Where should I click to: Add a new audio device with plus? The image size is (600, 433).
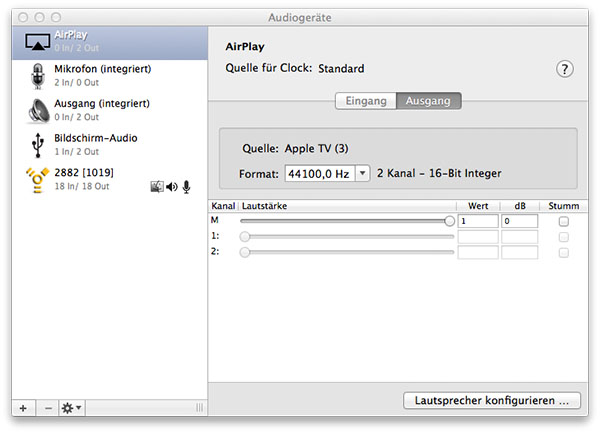22,407
